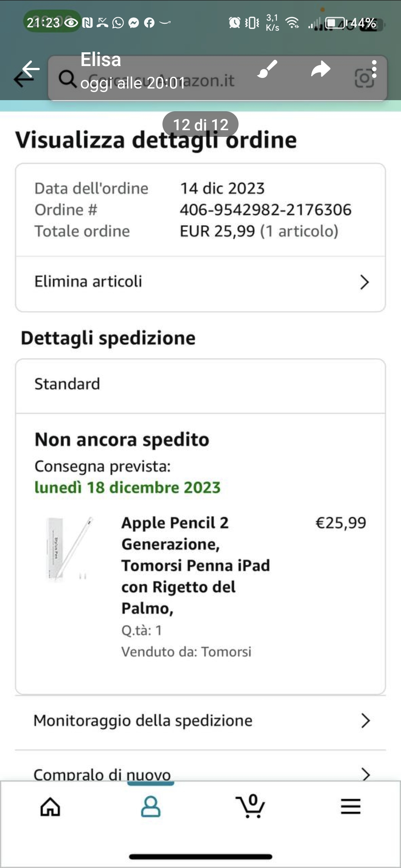The width and height of the screenshot is (401, 868).
Task: Tap the back arrow icon
Action: [30, 70]
